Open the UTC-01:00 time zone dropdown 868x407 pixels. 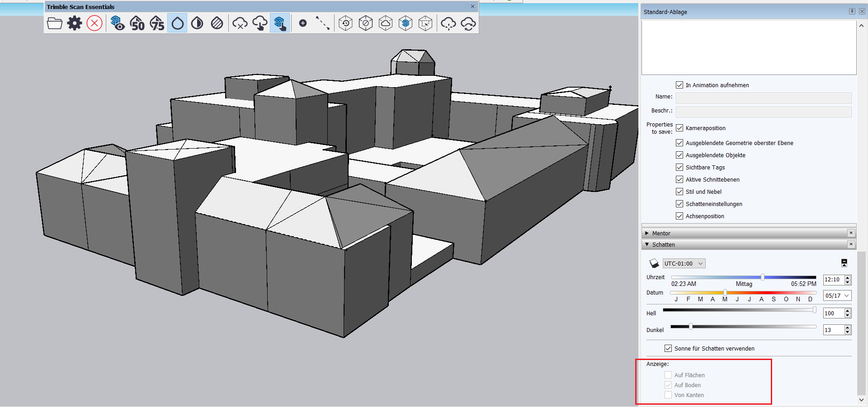[684, 263]
